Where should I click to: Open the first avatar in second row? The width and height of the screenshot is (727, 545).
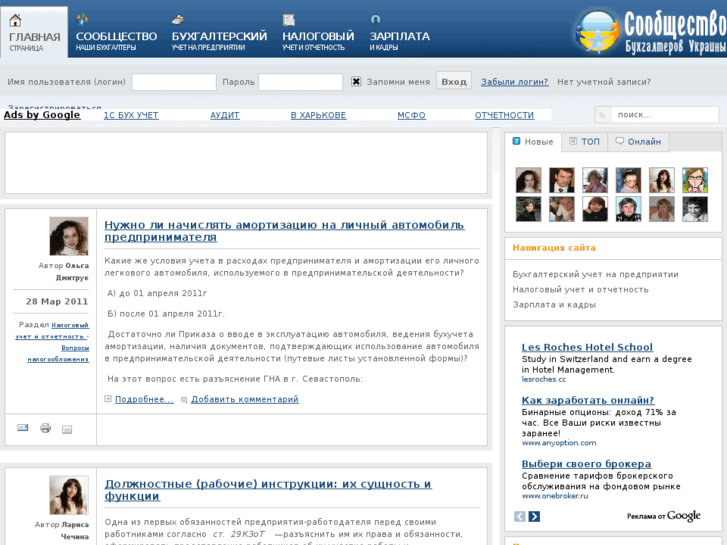pyautogui.click(x=528, y=209)
